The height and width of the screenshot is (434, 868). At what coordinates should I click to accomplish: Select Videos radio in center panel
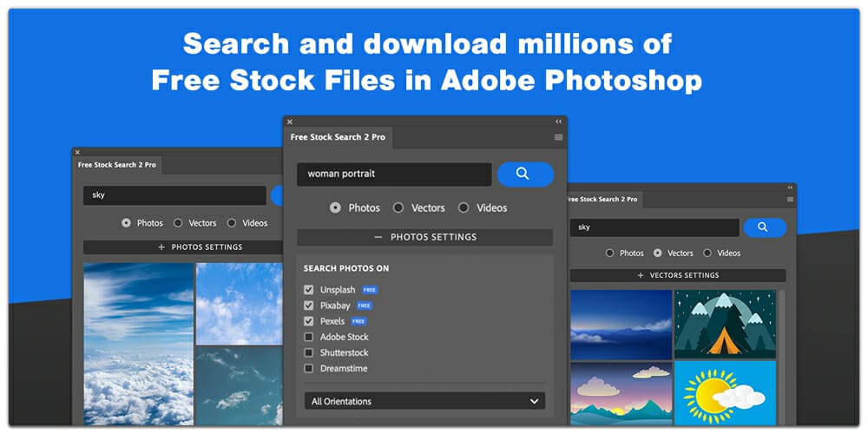464,208
